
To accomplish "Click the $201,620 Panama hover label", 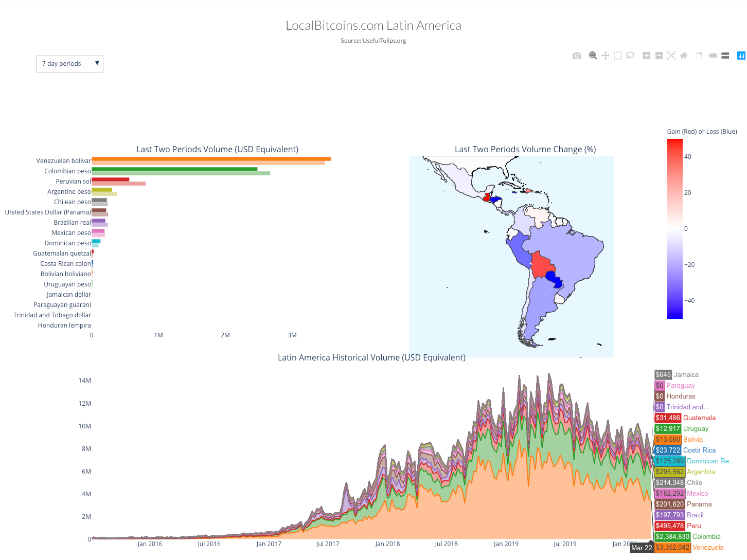I will point(683,504).
